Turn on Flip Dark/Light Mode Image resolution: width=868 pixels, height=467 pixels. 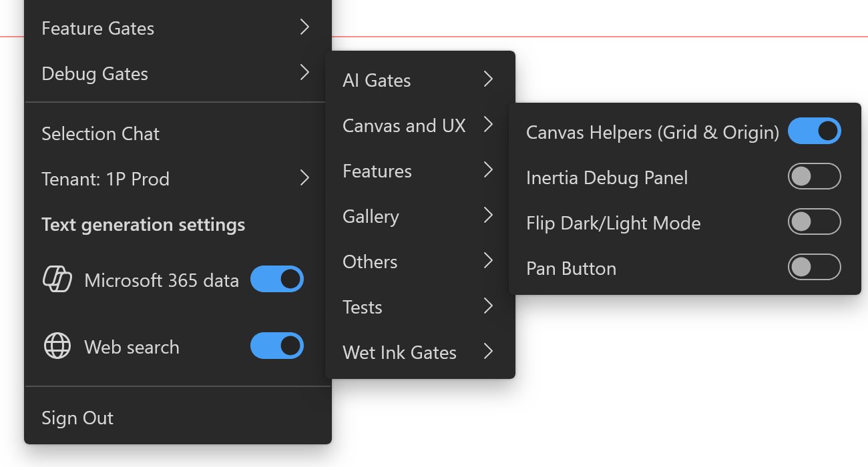click(814, 221)
